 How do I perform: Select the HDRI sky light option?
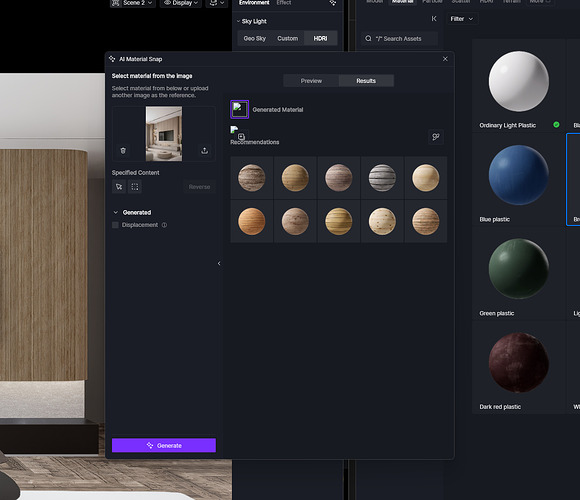[x=320, y=38]
